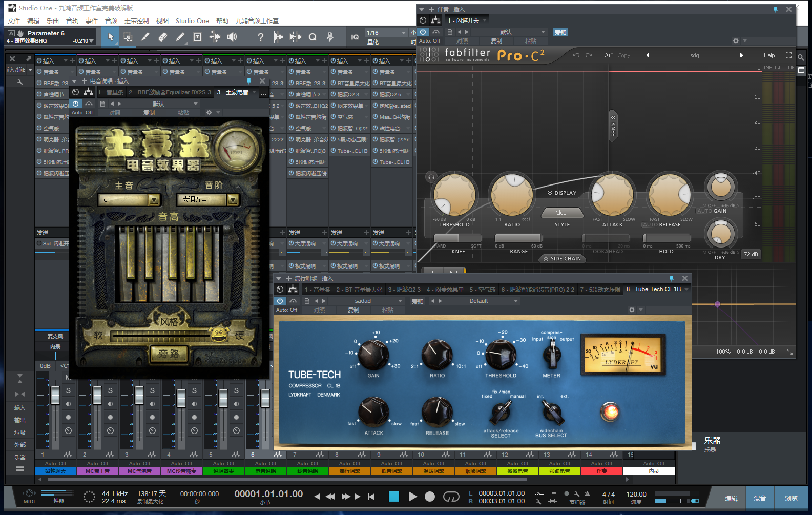Toggle power on 土豪电音 plugin window
This screenshot has width=812, height=515.
(x=76, y=104)
